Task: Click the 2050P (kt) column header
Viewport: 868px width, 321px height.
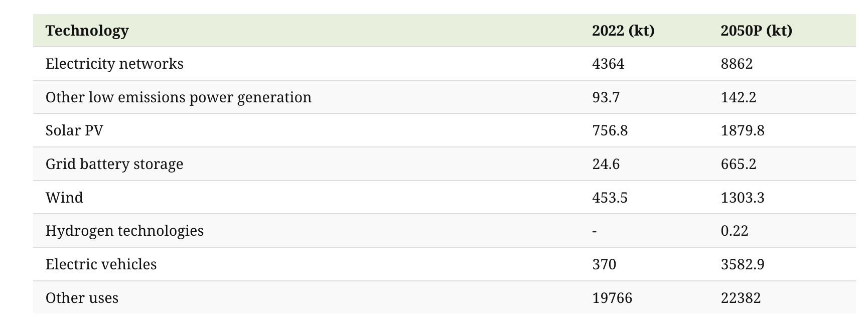Action: pos(756,31)
